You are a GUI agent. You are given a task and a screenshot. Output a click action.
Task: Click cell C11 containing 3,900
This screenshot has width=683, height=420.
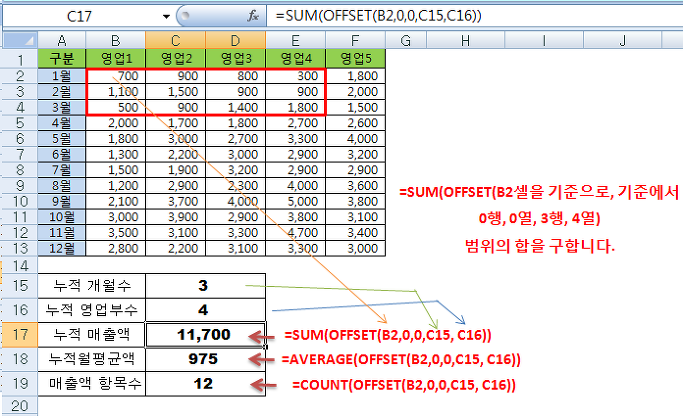tap(176, 217)
